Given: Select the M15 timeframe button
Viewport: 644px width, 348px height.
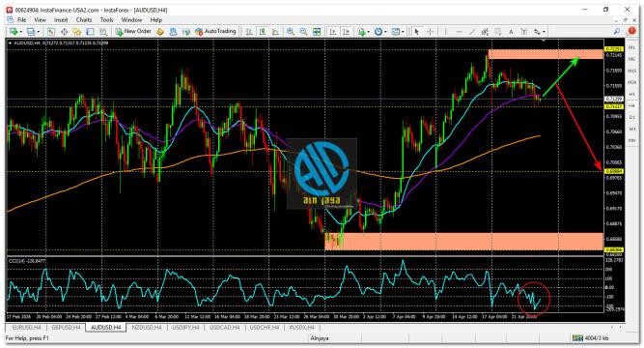Looking at the screenshot, I should 632,71.
